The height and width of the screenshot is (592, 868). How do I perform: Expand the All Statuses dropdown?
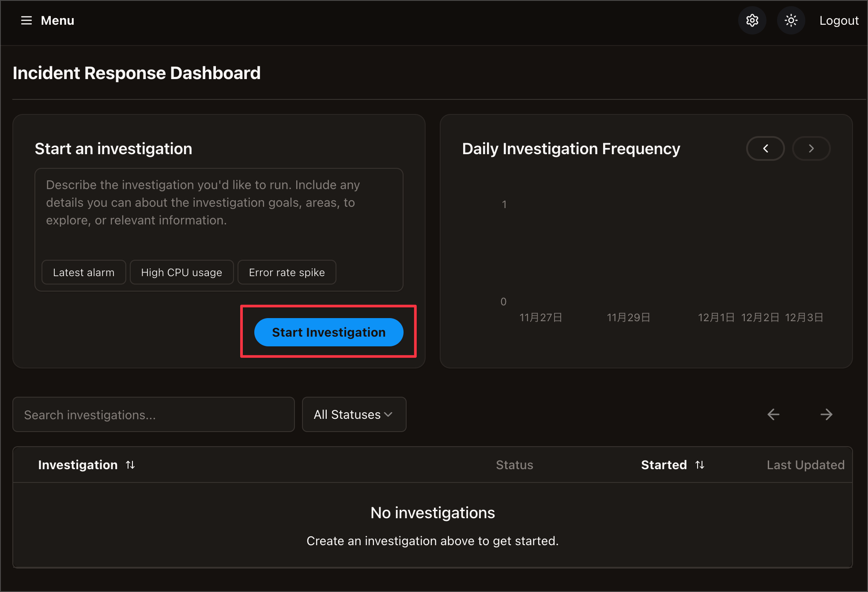click(x=354, y=415)
